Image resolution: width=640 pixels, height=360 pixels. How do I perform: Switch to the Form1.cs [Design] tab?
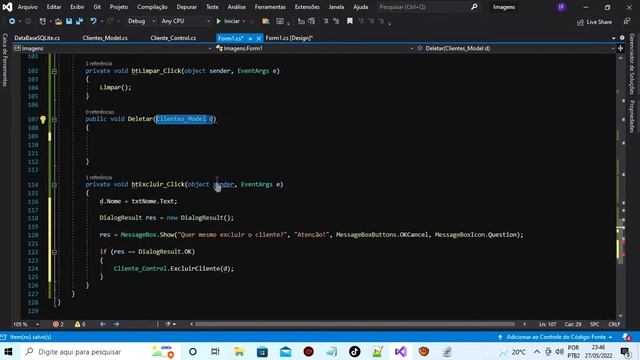pyautogui.click(x=289, y=38)
